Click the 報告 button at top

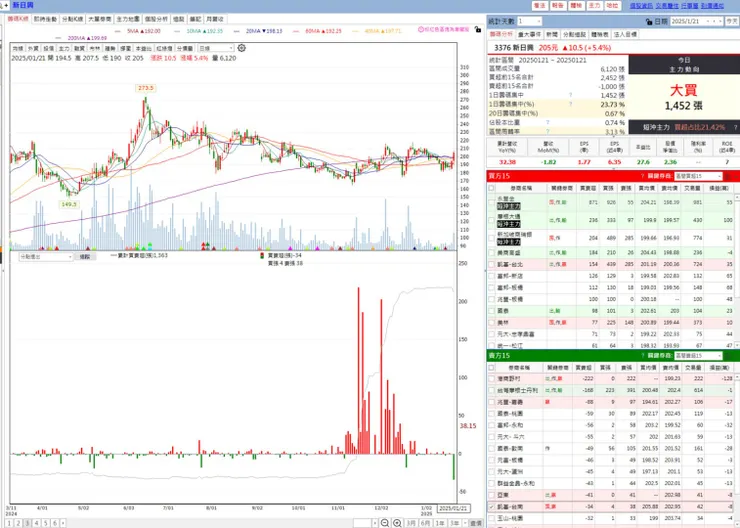pos(558,6)
